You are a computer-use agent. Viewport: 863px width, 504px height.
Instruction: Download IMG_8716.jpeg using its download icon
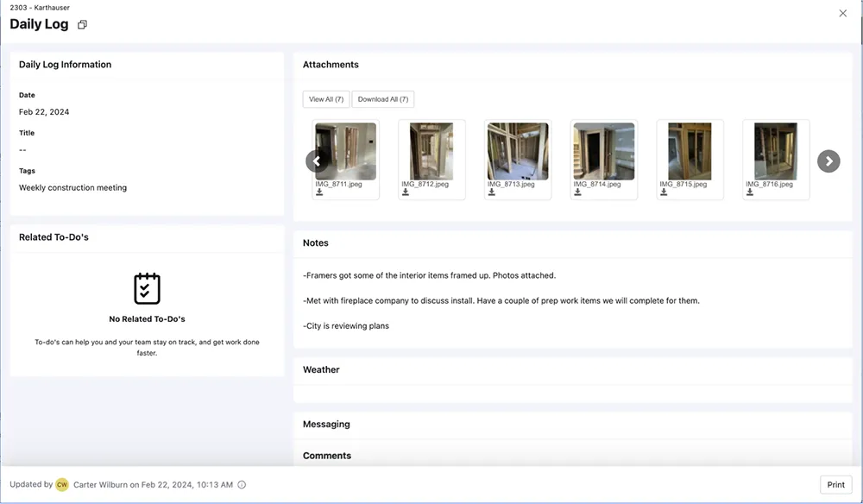point(750,190)
